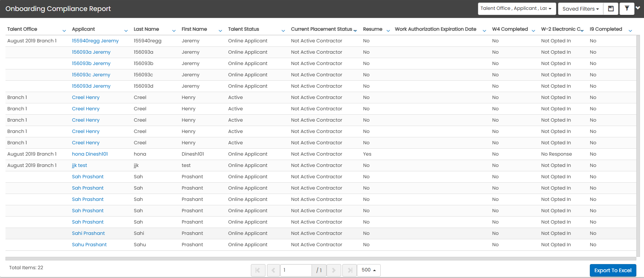Sort by Last Name column header

pyautogui.click(x=146, y=29)
